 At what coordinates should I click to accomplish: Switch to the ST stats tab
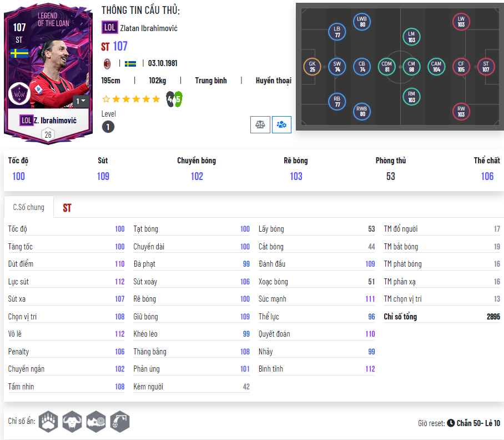(x=67, y=208)
